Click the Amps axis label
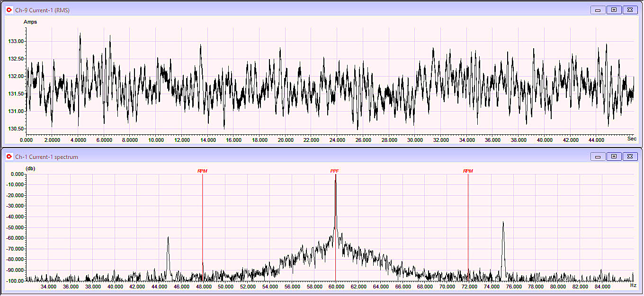644x296 pixels. (x=30, y=22)
